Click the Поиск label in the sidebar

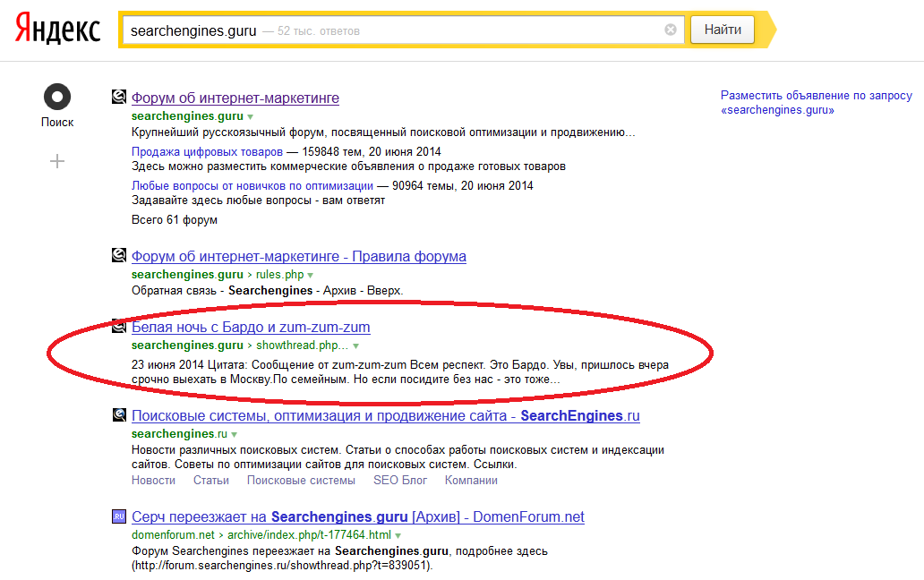click(57, 123)
